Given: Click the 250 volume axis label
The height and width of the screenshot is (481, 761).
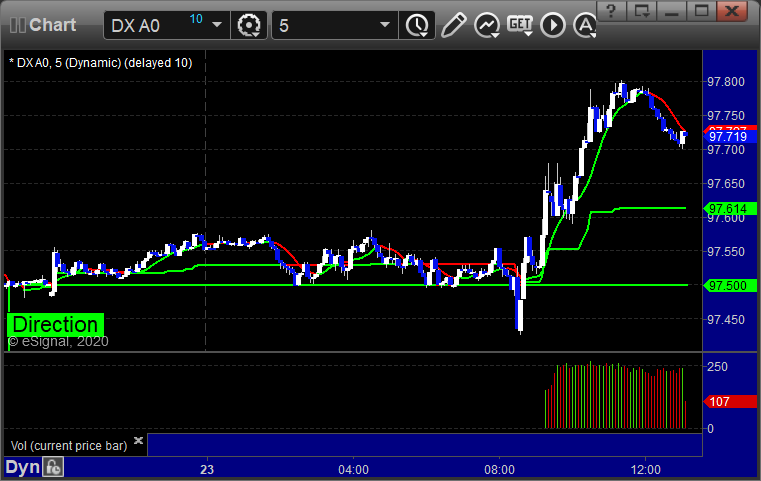Looking at the screenshot, I should point(717,366).
